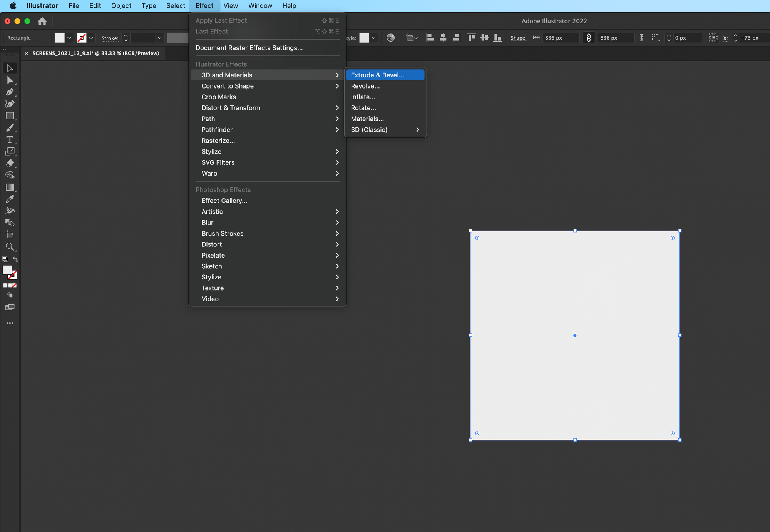Go to the Home screen icon
Screen dimensions: 770x532
(x=42, y=21)
